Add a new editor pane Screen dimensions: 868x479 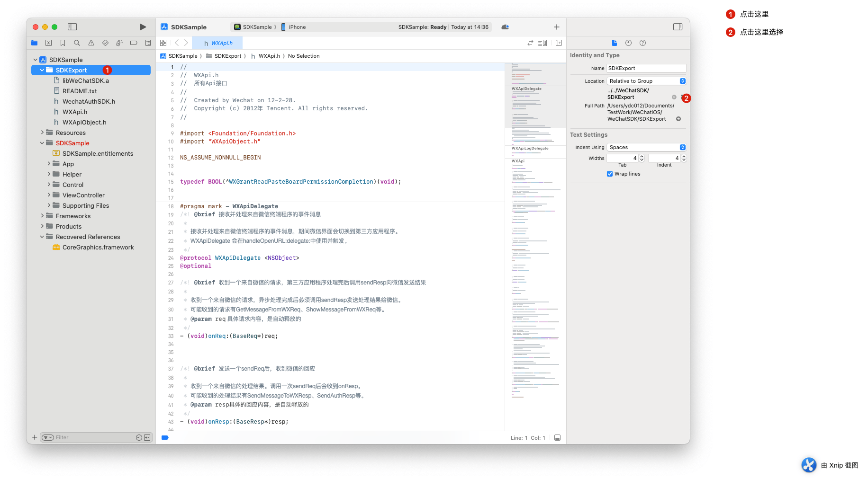559,43
